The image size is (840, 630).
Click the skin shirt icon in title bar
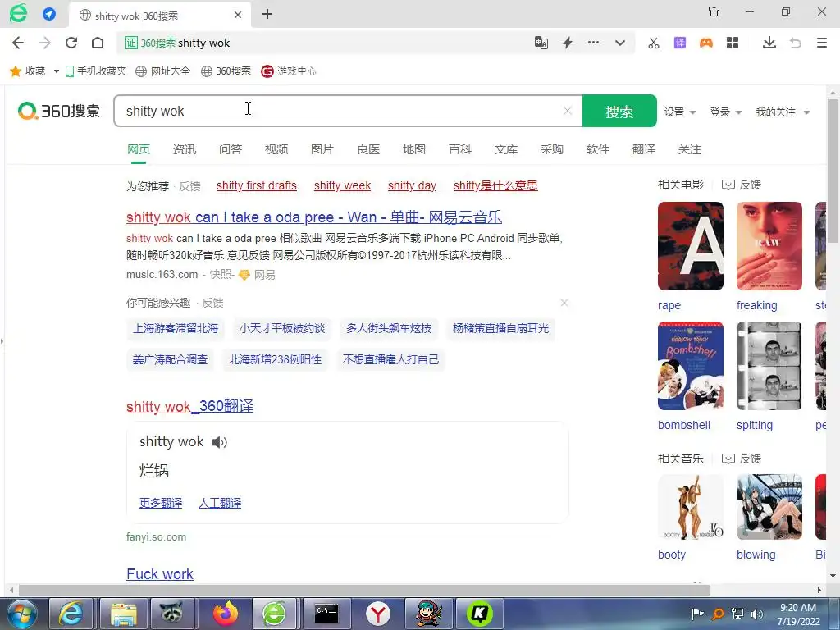pyautogui.click(x=714, y=11)
